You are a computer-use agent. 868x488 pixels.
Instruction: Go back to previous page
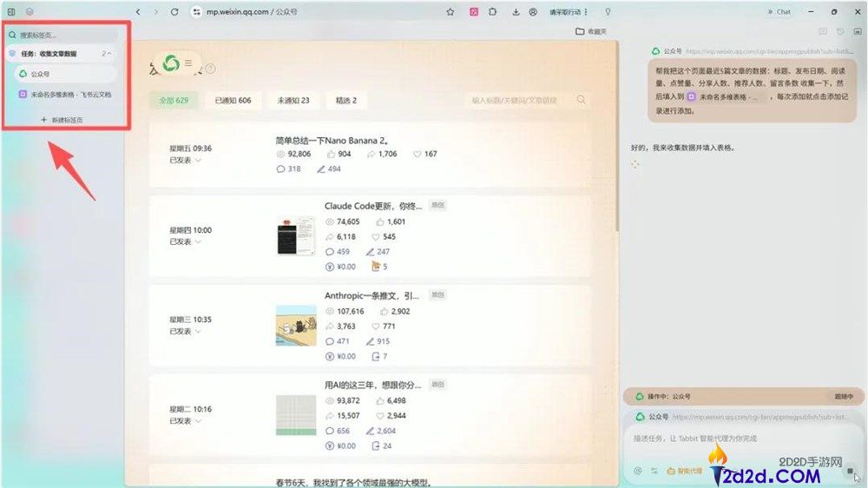point(138,11)
